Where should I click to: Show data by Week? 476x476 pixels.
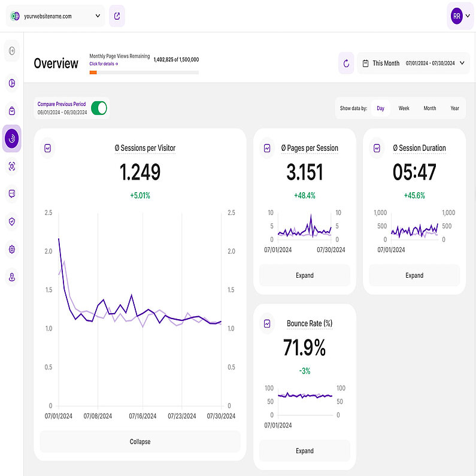pos(404,108)
